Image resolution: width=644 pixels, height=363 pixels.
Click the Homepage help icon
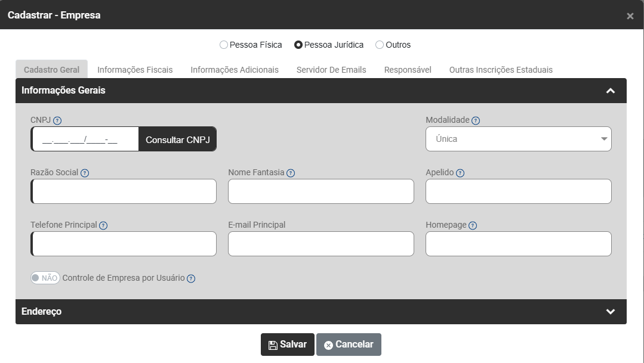point(473,225)
